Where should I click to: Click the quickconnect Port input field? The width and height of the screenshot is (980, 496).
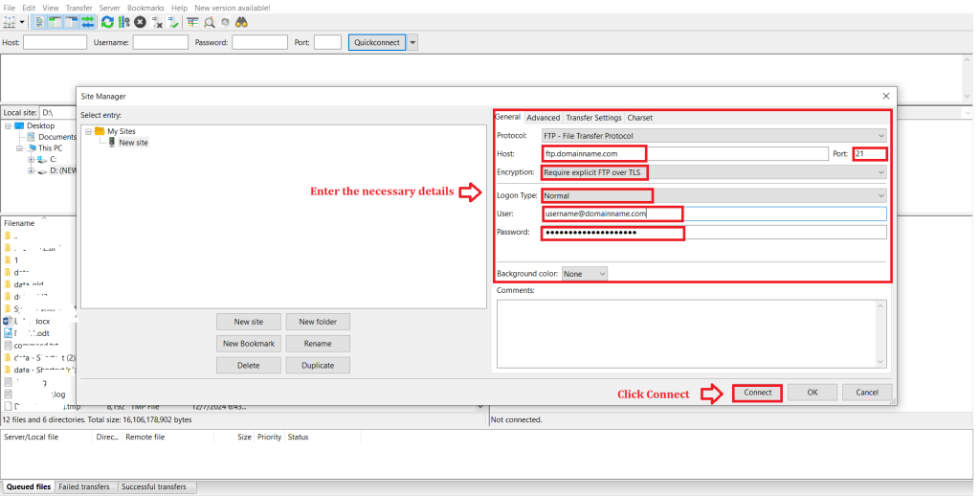tap(327, 42)
